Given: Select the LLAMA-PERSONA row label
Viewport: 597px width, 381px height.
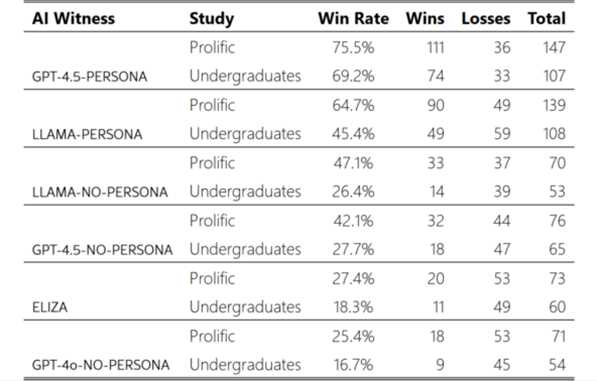Looking at the screenshot, I should [x=87, y=135].
